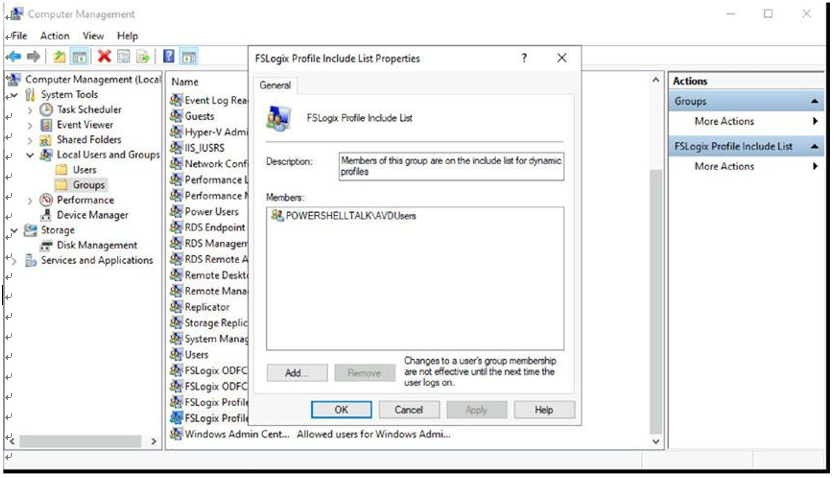Click the tree pane horizontal scrollbar thumb
Image resolution: width=836 pixels, height=478 pixels.
(81, 441)
